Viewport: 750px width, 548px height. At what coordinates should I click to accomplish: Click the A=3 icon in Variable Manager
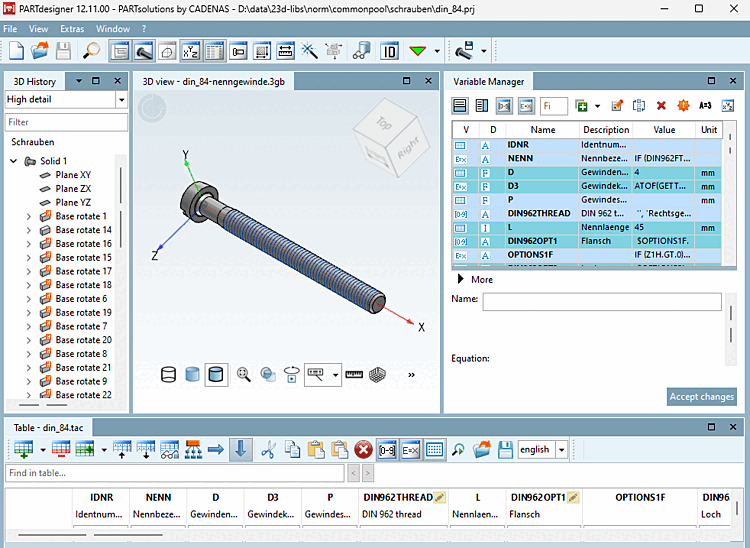(705, 105)
